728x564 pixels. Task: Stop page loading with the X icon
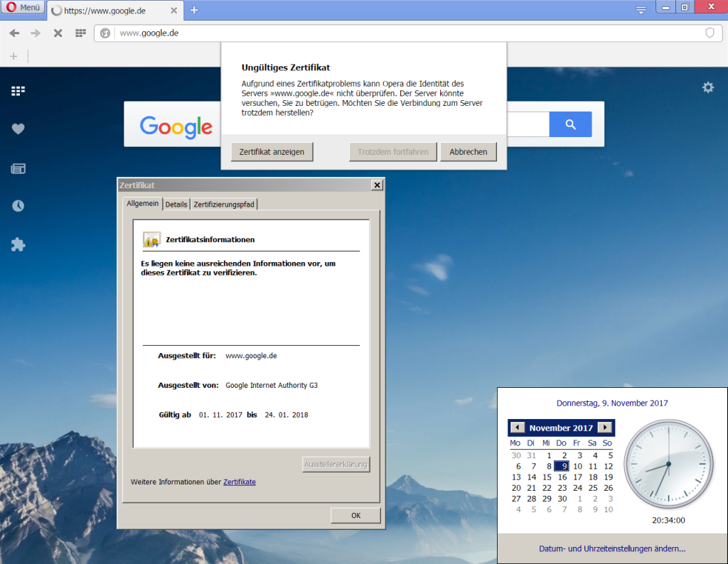coord(58,33)
